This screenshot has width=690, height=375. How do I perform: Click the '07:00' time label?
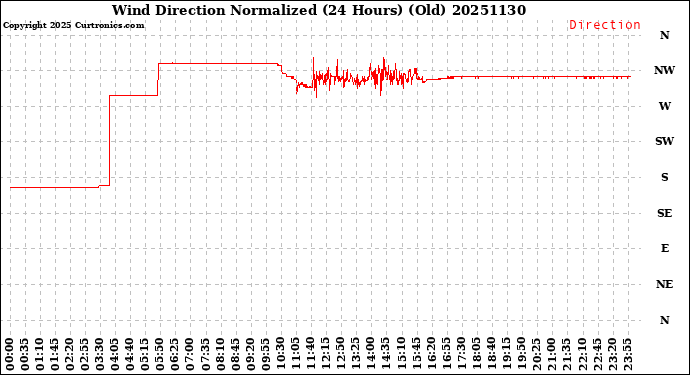point(190,354)
